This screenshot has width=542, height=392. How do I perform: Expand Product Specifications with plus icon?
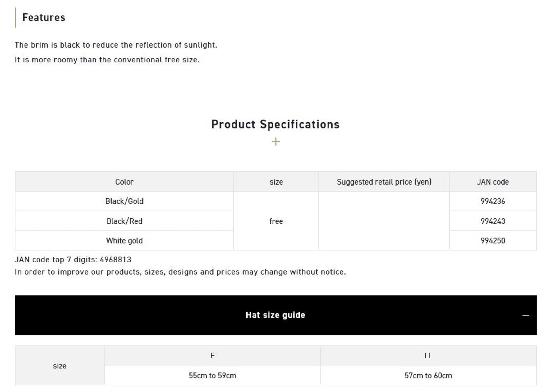point(276,142)
